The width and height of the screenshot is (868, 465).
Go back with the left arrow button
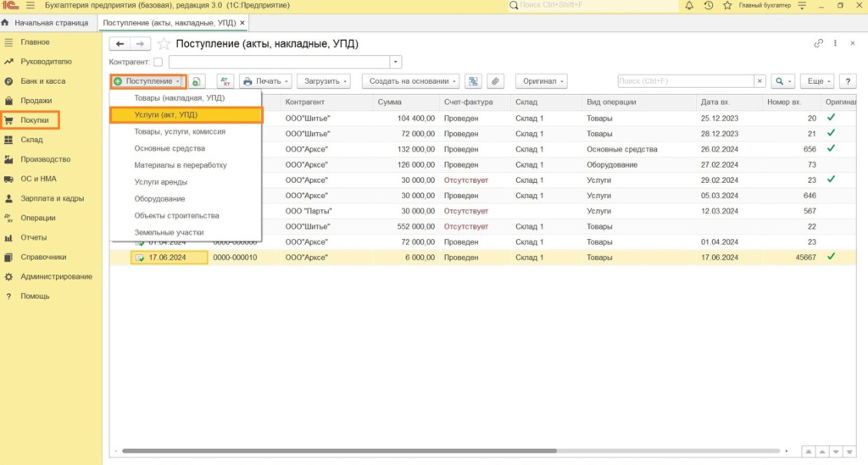click(120, 44)
